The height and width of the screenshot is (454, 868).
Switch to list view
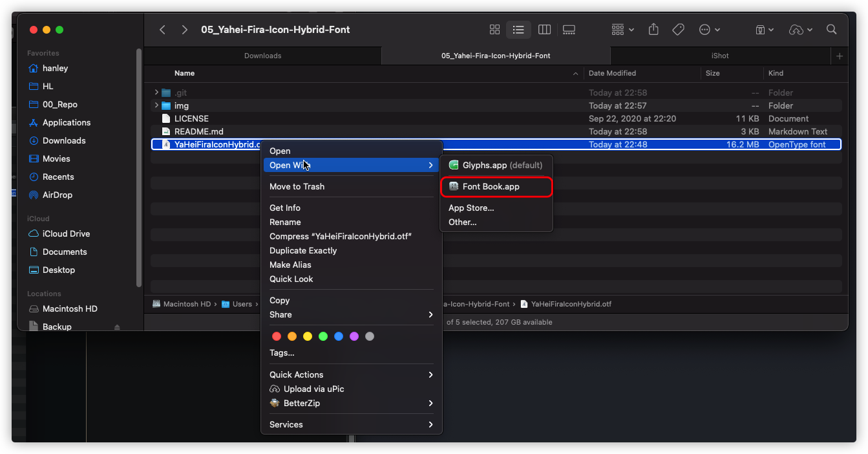518,30
